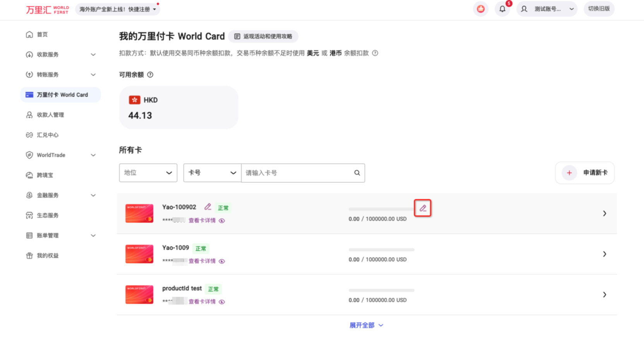Reveal card details for Yao-1009 via eye icon
The image size is (644, 341).
[x=222, y=261]
